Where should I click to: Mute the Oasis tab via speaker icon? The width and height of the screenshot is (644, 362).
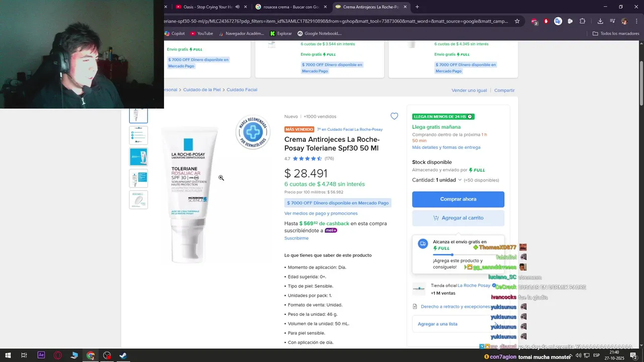pyautogui.click(x=237, y=7)
